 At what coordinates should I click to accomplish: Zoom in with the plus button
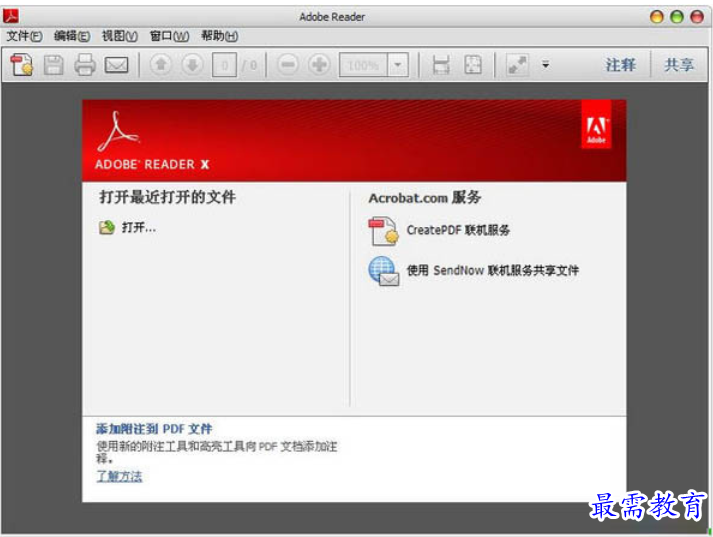pos(319,65)
